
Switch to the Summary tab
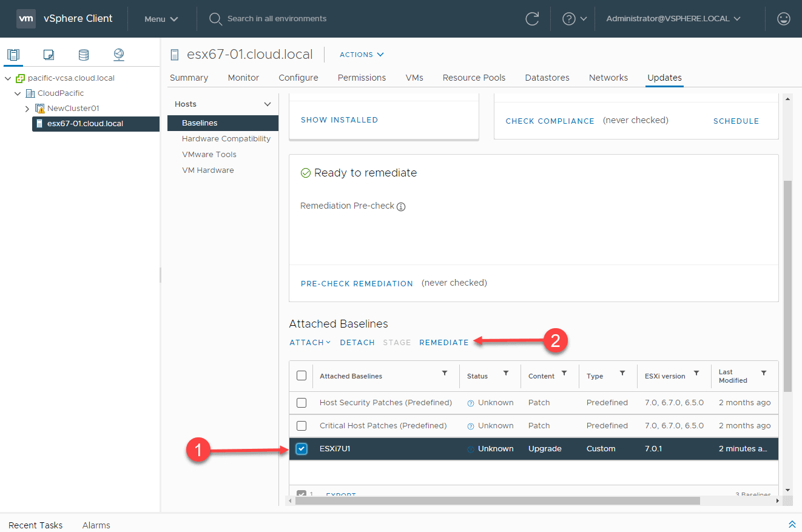189,78
